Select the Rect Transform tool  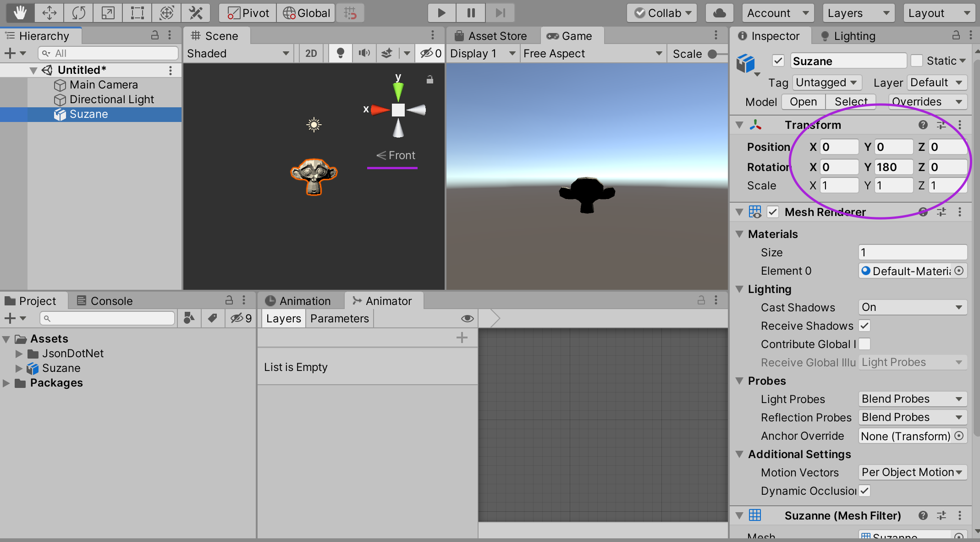[x=137, y=12]
